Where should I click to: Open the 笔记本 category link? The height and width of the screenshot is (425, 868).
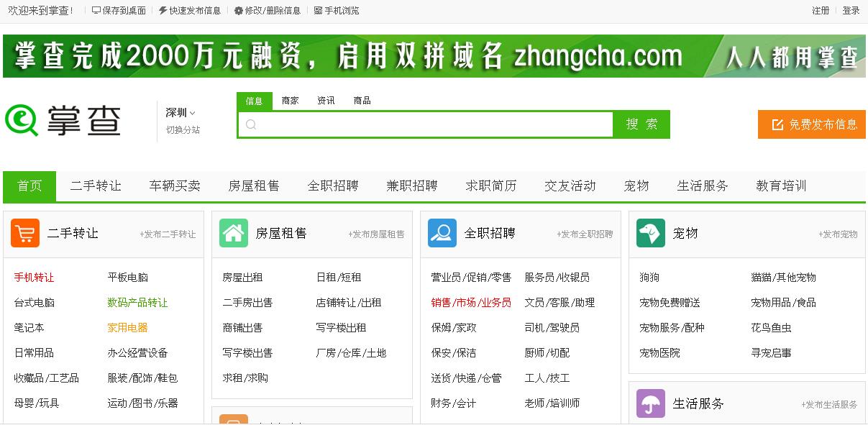point(29,328)
